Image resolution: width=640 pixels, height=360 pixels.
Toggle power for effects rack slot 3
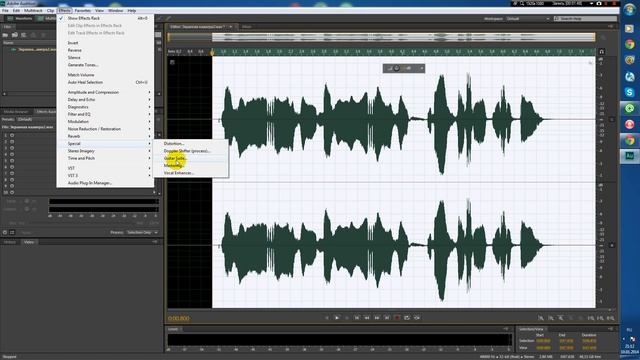[x=12, y=148]
